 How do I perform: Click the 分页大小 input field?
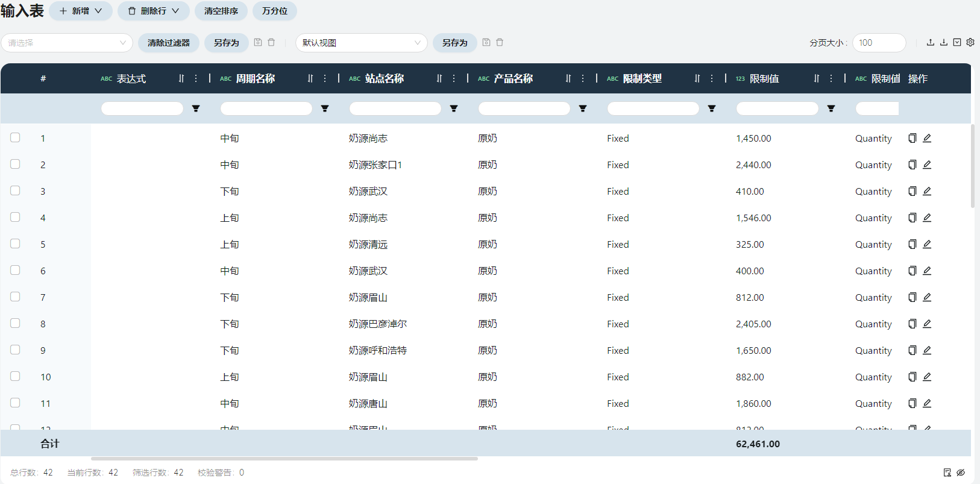(x=879, y=43)
